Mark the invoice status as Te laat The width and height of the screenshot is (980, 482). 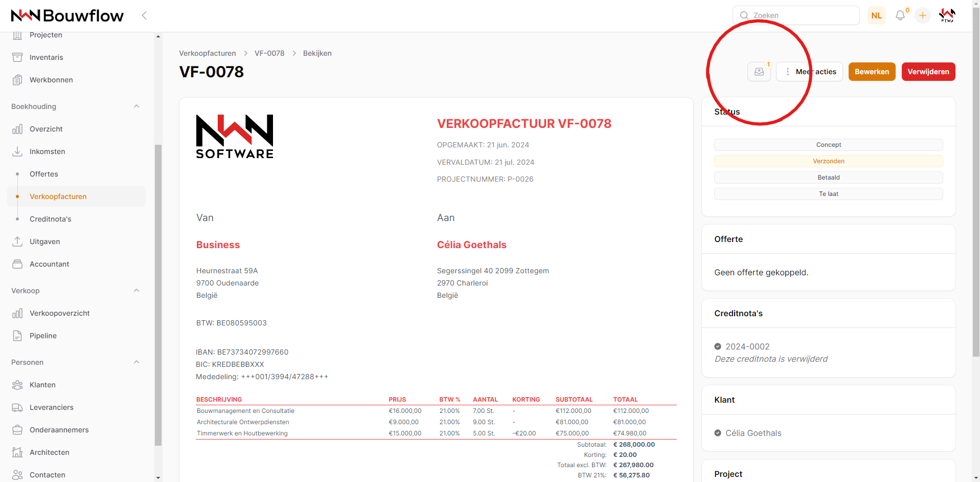point(828,194)
